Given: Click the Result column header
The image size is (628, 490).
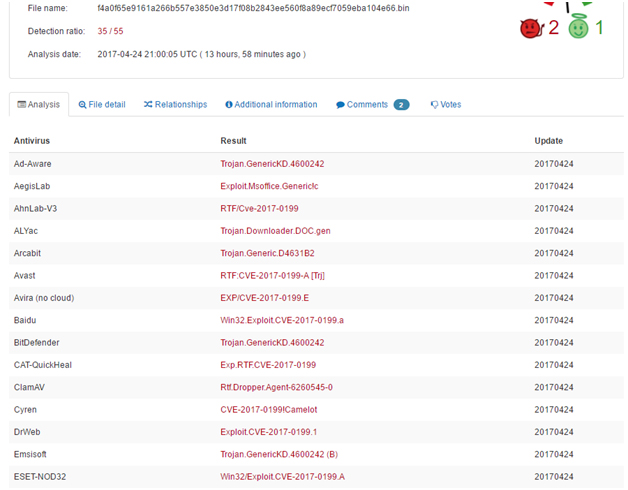Looking at the screenshot, I should click(x=233, y=141).
